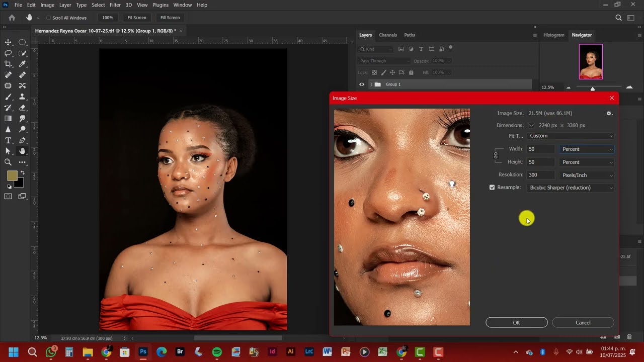This screenshot has width=644, height=362.
Task: Open the Width unit Percent dropdown
Action: point(587,149)
